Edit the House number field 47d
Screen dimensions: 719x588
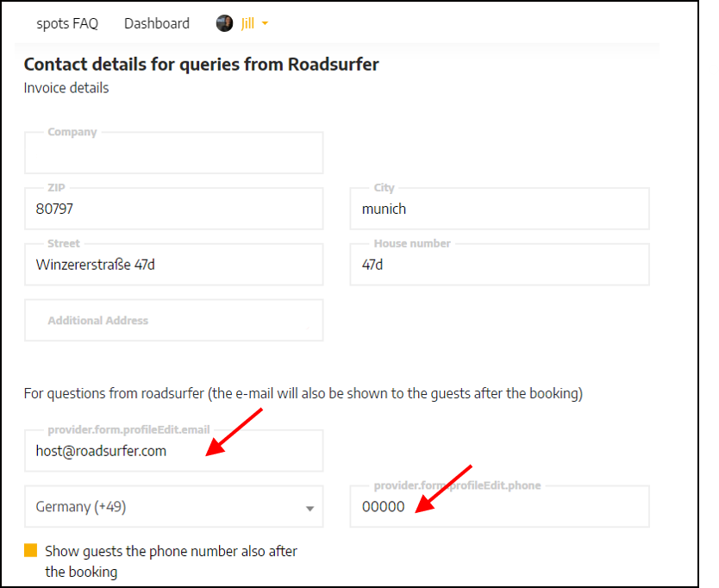click(x=499, y=265)
